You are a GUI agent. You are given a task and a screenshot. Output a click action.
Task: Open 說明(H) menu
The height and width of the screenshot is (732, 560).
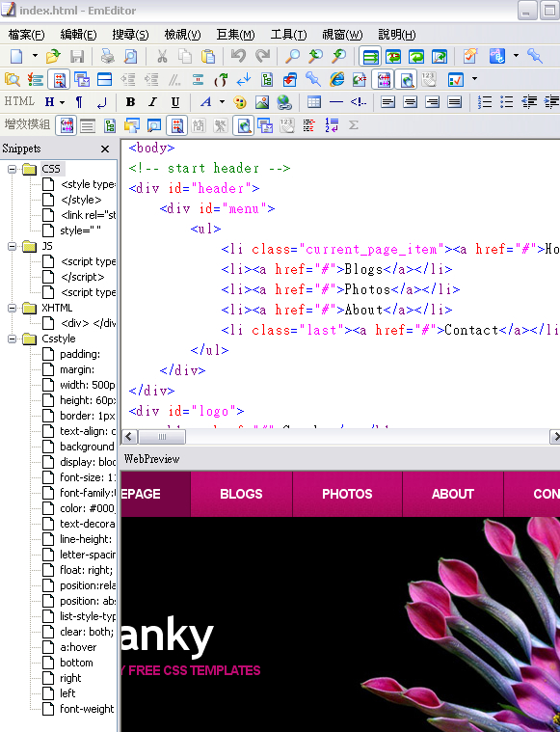[x=397, y=35]
